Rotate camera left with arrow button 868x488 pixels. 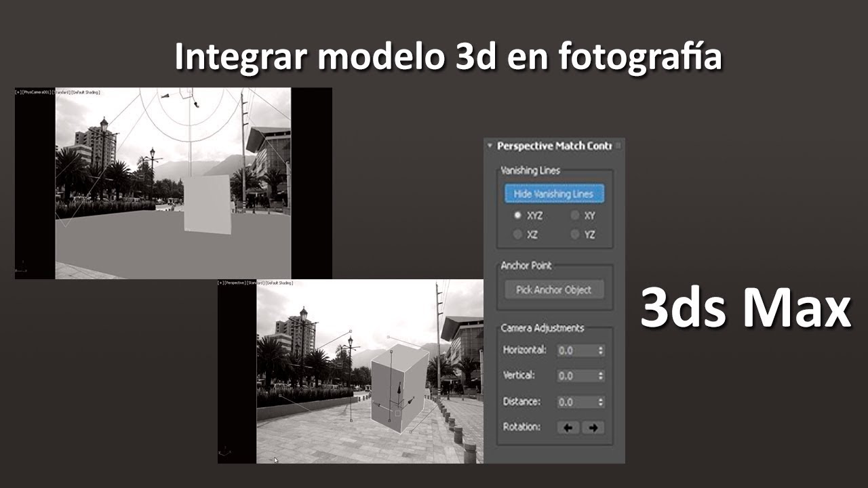click(x=568, y=428)
